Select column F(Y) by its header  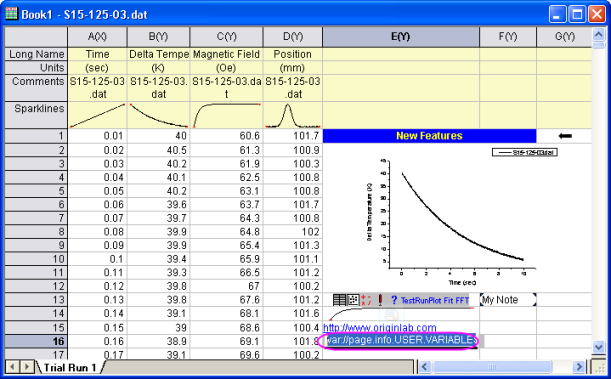[508, 37]
